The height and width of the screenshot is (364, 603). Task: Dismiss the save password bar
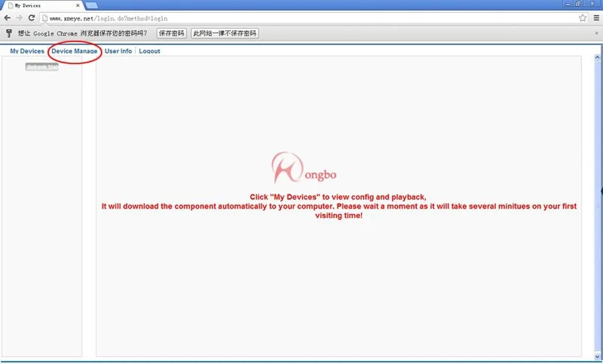point(596,33)
